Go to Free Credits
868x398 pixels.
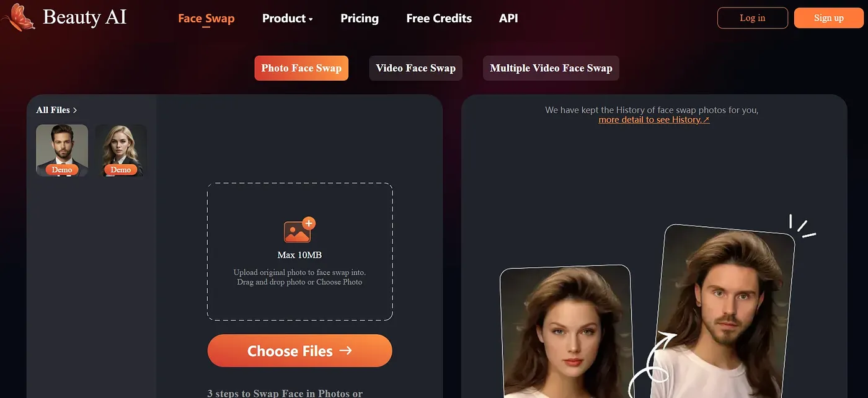click(439, 19)
